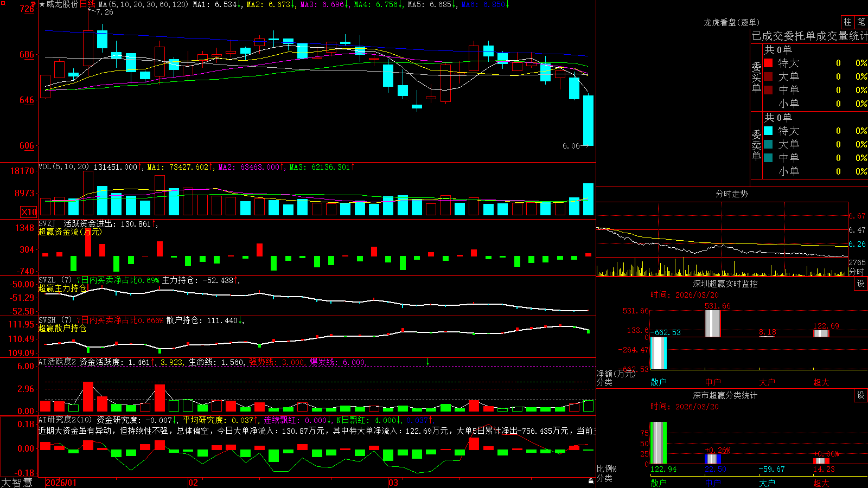Click the 威龙股份 stock name

[x=62, y=4]
